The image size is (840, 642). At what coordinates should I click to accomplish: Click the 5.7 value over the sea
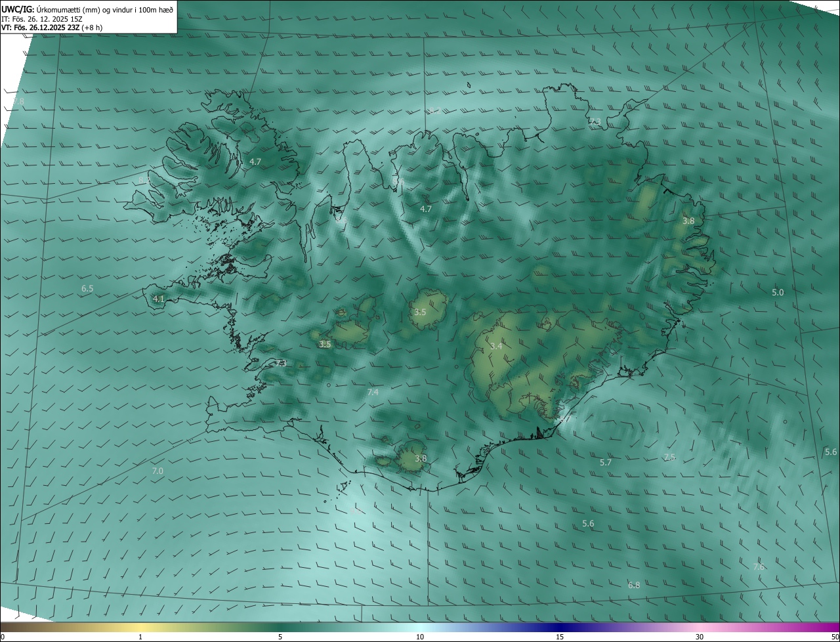[606, 462]
